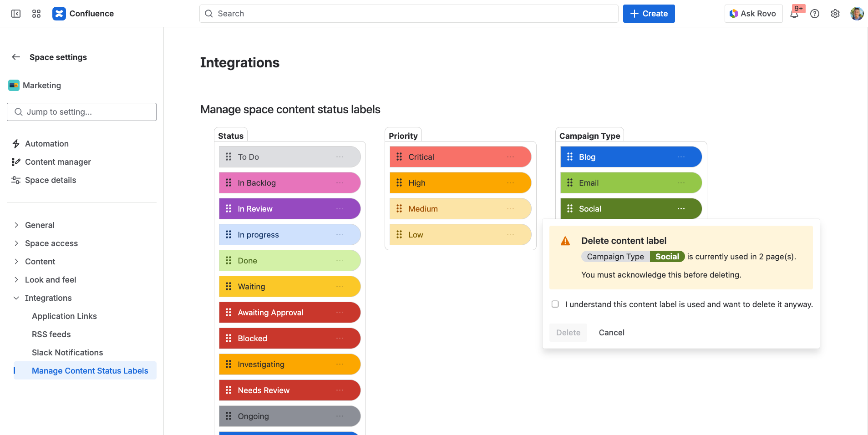This screenshot has height=435, width=868.
Task: Open the help question mark icon
Action: (x=815, y=14)
